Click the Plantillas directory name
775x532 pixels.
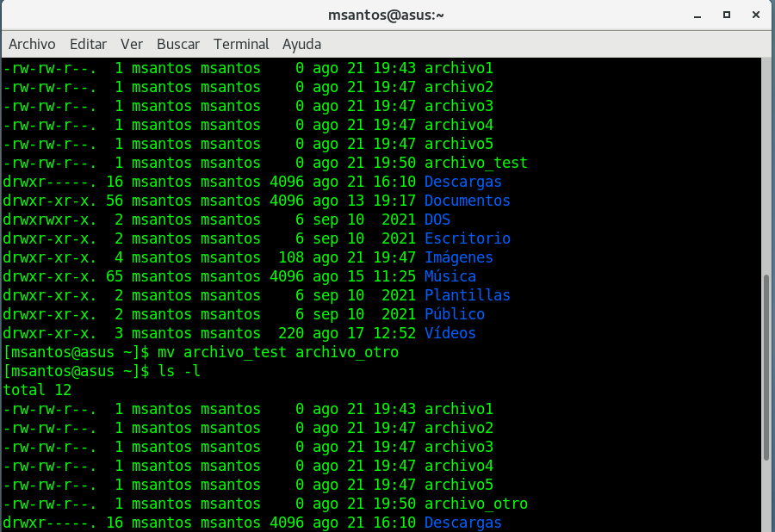pos(467,295)
